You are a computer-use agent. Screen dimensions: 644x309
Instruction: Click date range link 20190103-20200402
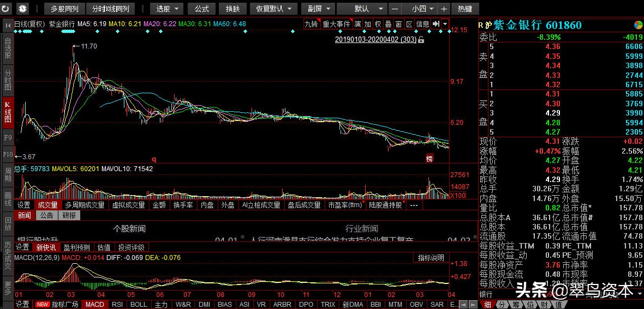[x=375, y=40]
